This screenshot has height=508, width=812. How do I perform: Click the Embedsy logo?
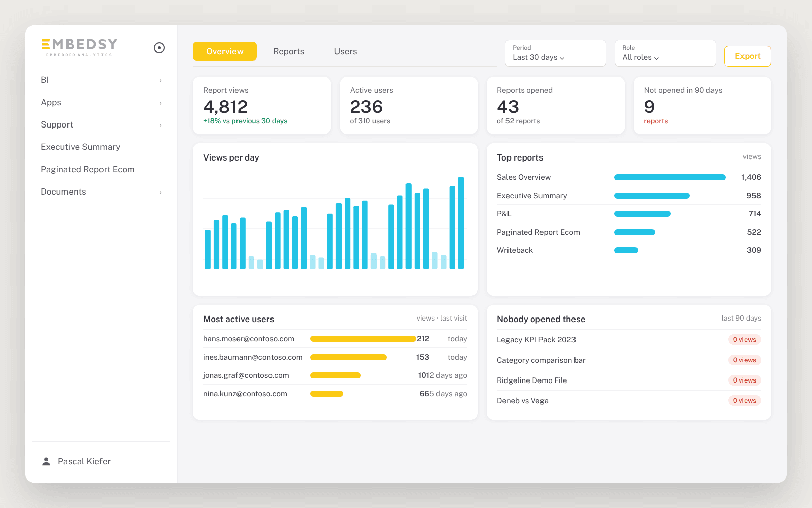(x=79, y=47)
